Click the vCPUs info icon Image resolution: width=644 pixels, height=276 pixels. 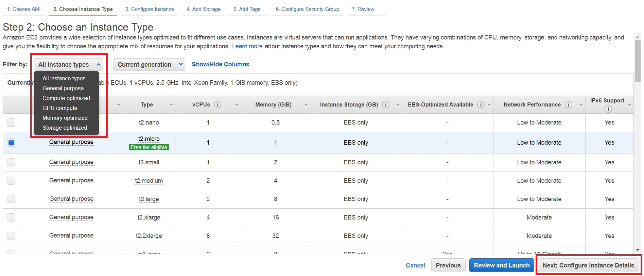[218, 105]
